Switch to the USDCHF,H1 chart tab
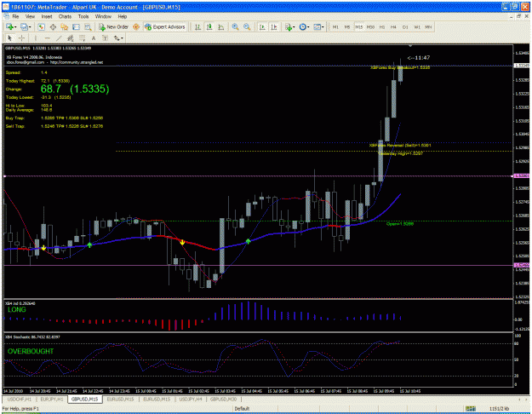532x414 pixels. pos(20,399)
